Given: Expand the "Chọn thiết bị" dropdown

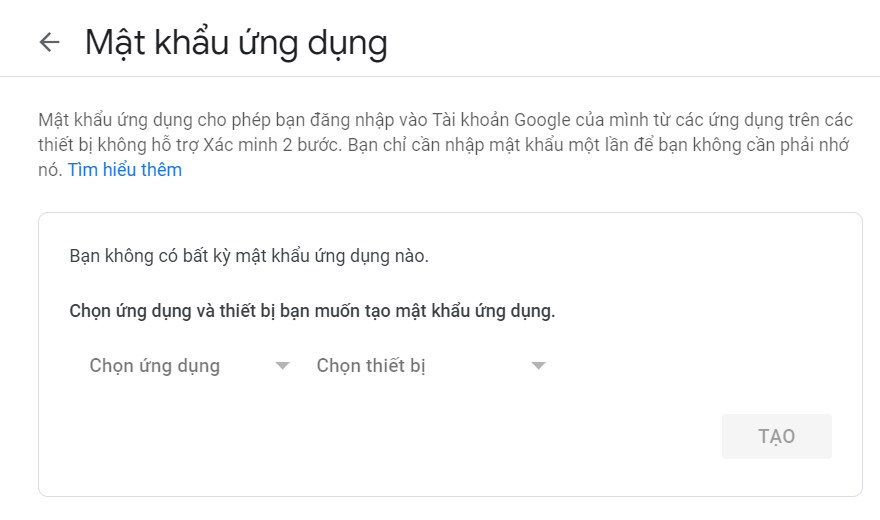Looking at the screenshot, I should pos(372,366).
